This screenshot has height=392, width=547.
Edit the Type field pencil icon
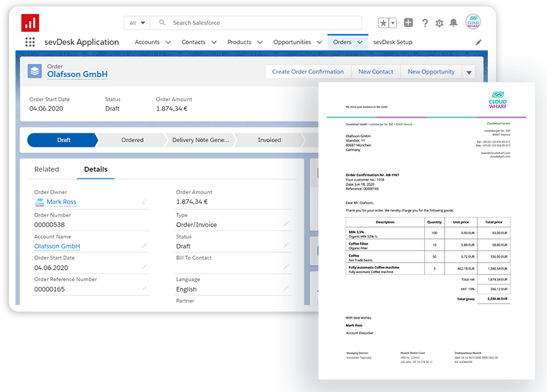tap(286, 224)
